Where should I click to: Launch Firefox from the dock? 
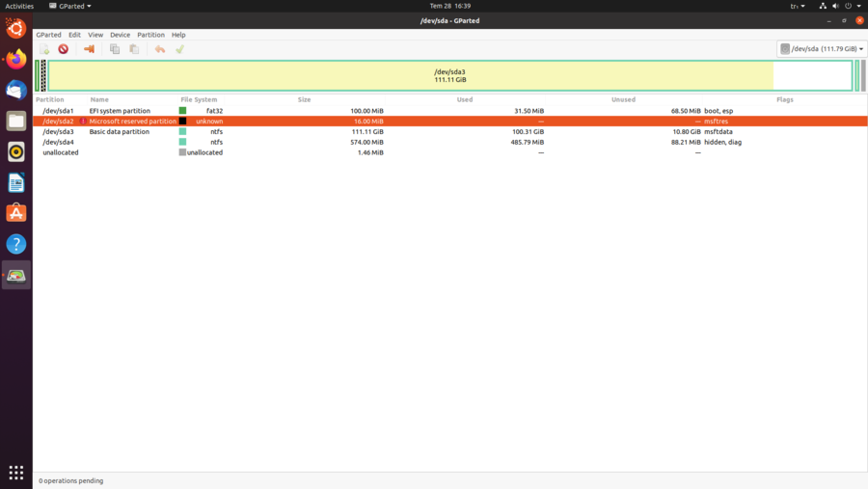(x=16, y=59)
